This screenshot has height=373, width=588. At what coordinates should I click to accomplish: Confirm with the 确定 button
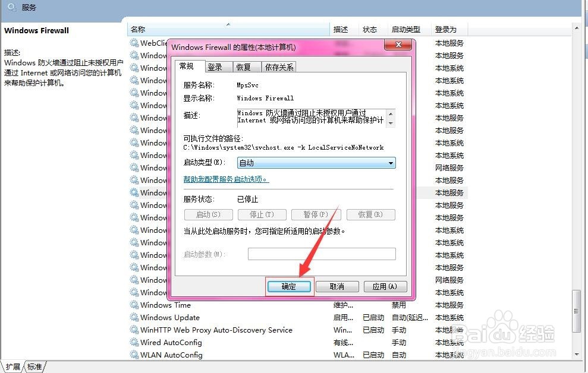coord(289,286)
